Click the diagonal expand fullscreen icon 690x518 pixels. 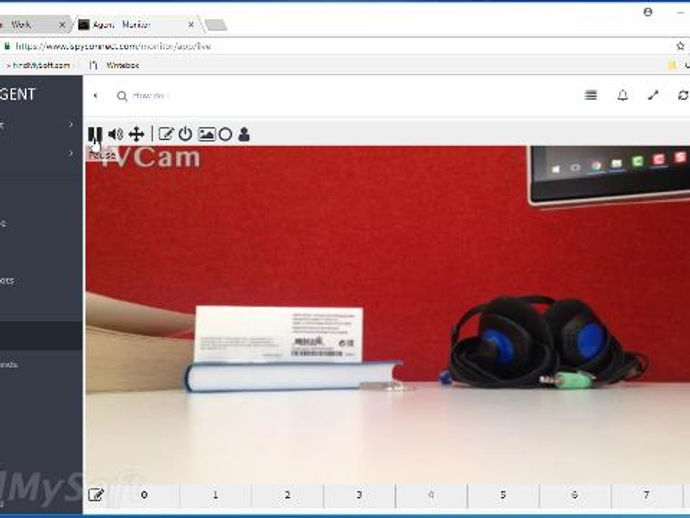click(x=653, y=95)
